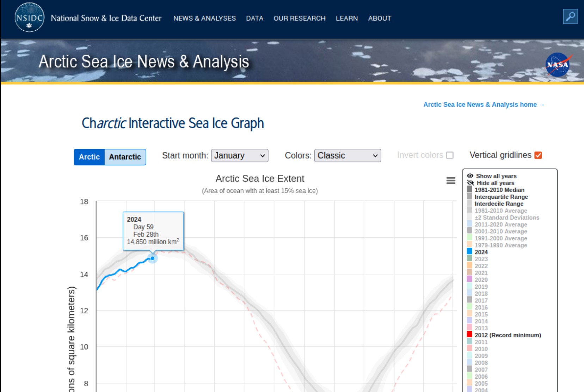The height and width of the screenshot is (392, 584).
Task: Show the 1981-2010 Average series
Action: (x=501, y=211)
